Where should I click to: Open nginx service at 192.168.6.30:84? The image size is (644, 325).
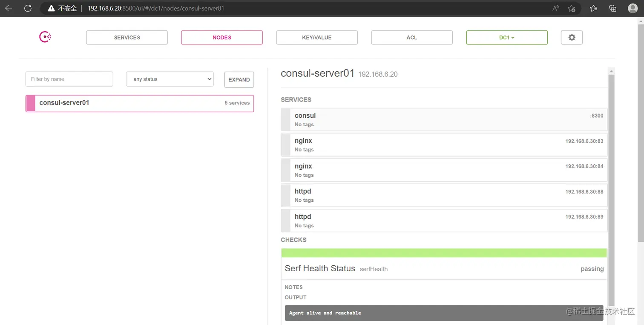pos(444,170)
